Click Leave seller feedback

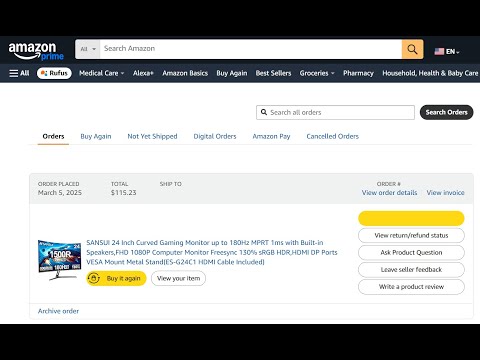click(x=411, y=269)
